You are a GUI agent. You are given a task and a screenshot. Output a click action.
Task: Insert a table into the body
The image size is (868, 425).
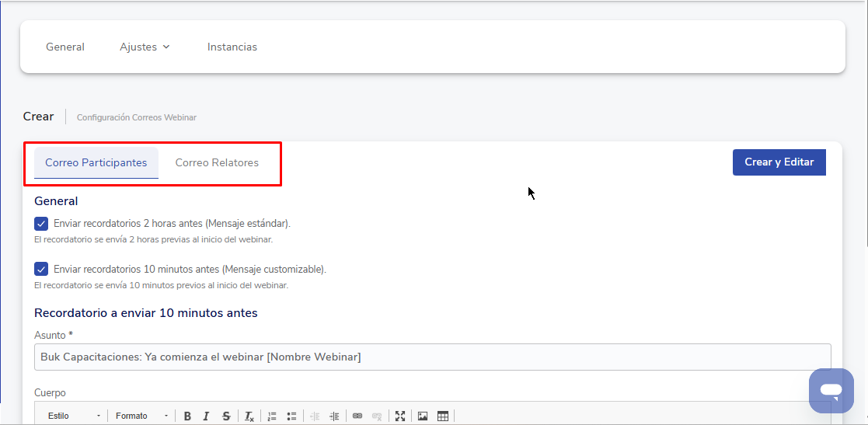443,416
